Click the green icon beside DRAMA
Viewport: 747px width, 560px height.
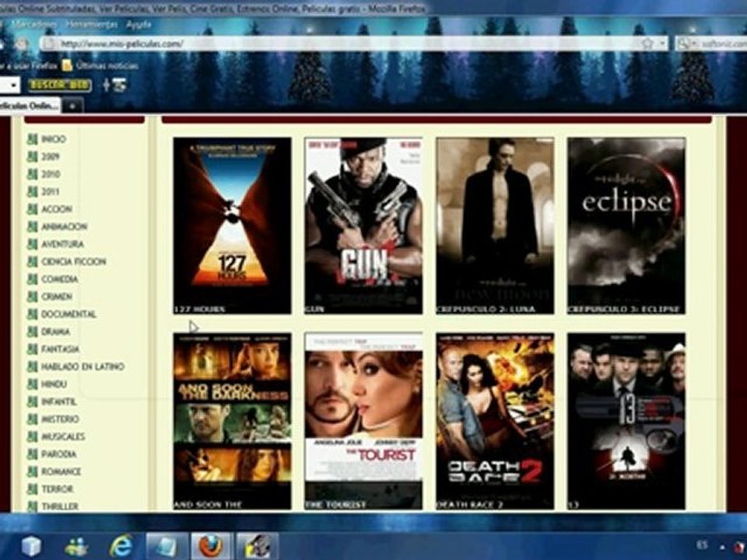tap(32, 331)
